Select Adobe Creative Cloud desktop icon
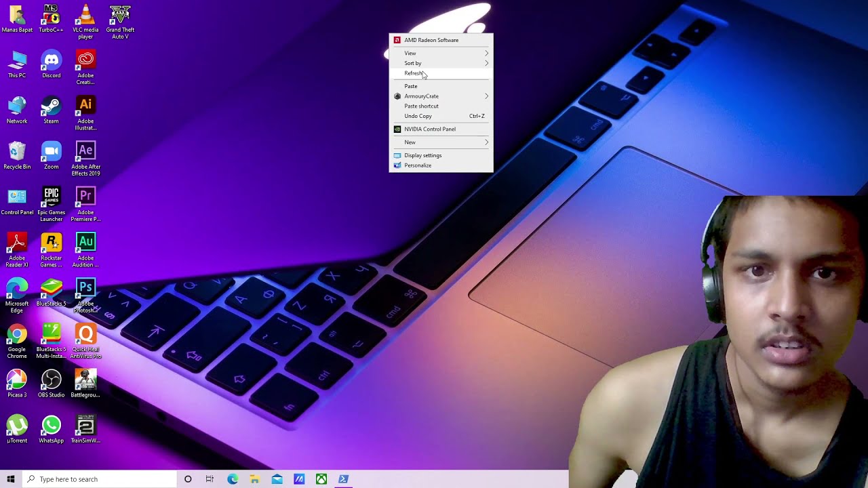 coord(85,68)
